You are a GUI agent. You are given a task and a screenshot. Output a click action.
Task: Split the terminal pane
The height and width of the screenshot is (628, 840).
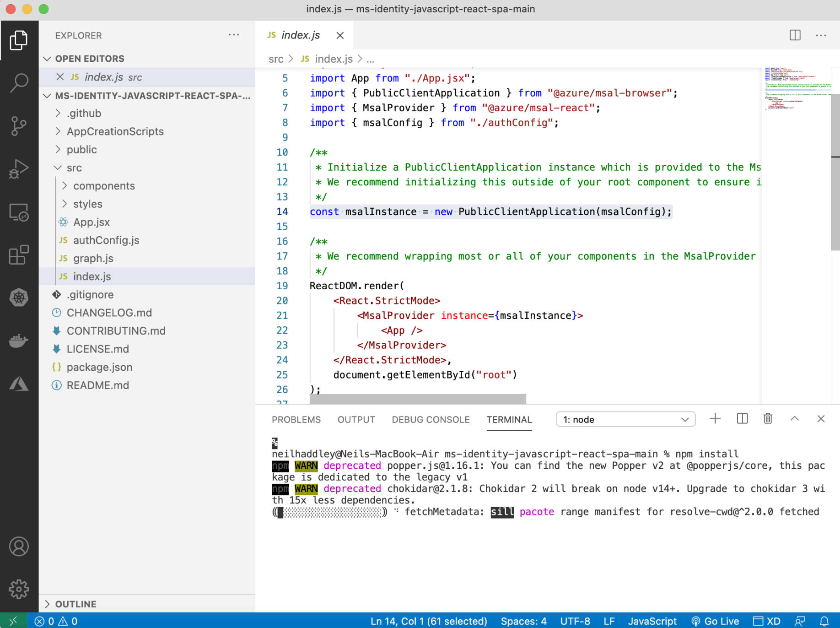pyautogui.click(x=742, y=419)
